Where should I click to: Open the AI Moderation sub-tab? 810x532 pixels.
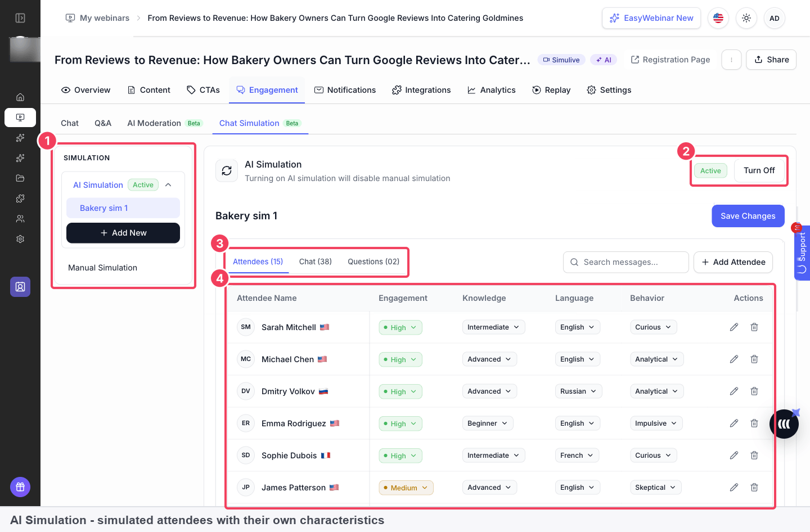tap(164, 123)
